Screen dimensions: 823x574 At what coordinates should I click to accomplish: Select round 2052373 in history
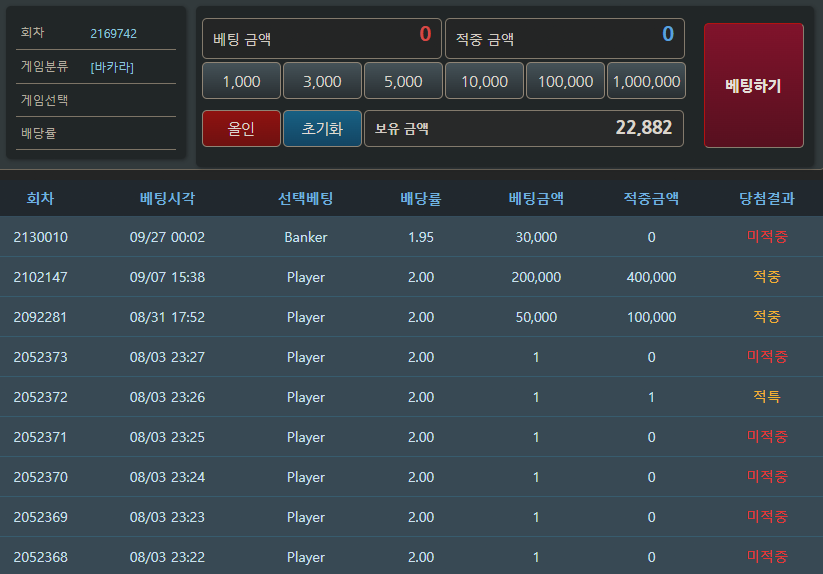tap(40, 357)
